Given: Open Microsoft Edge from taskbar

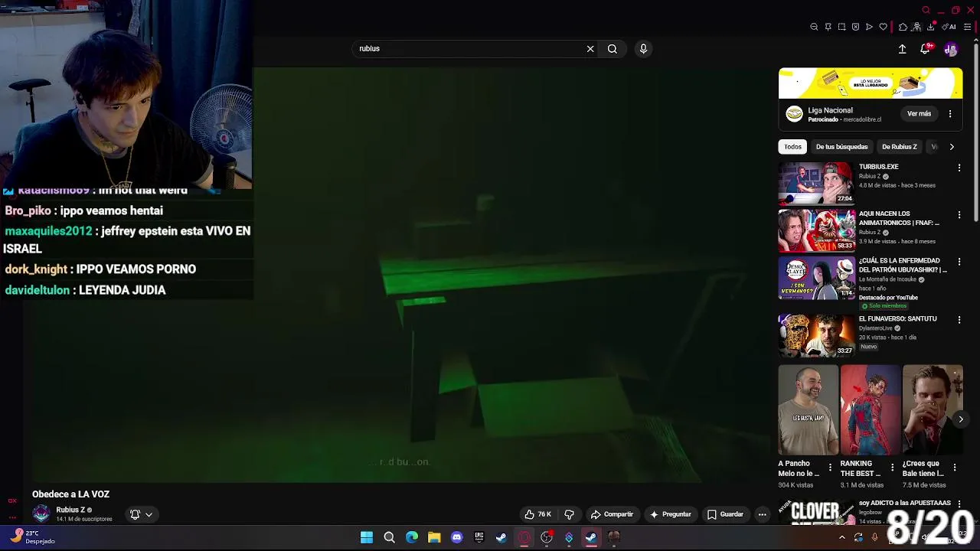Looking at the screenshot, I should coord(412,538).
